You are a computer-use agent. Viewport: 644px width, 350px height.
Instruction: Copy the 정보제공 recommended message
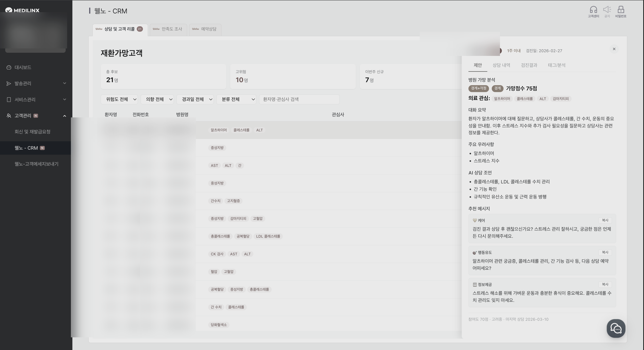point(605,285)
